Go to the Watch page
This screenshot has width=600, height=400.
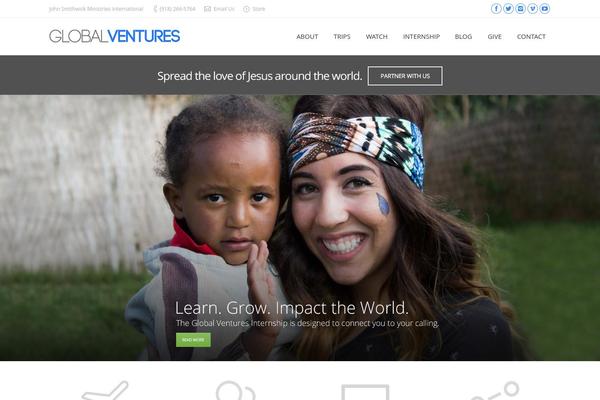pos(377,37)
